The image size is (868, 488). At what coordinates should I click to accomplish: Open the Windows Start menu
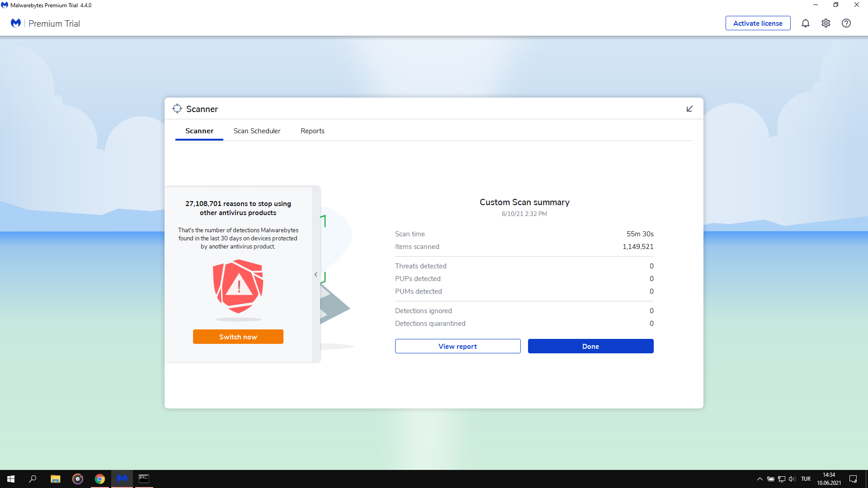(x=11, y=479)
